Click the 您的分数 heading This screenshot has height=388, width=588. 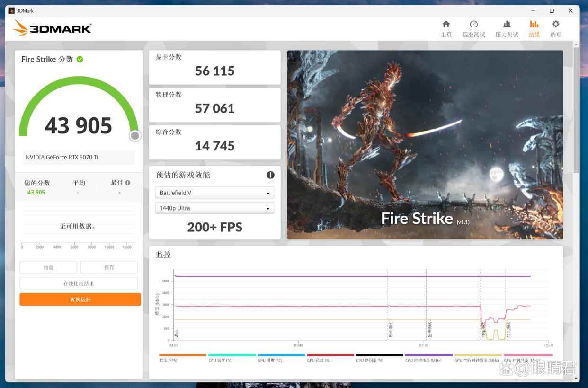[x=37, y=183]
